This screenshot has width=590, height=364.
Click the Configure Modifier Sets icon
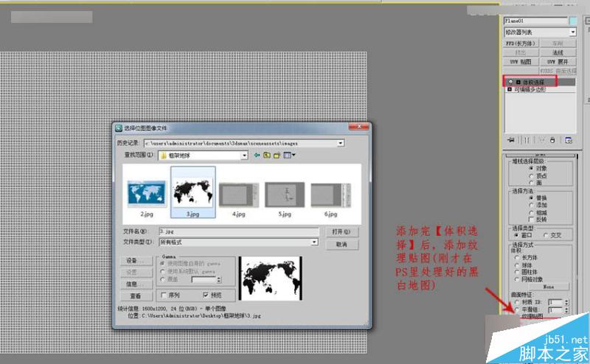[x=569, y=140]
